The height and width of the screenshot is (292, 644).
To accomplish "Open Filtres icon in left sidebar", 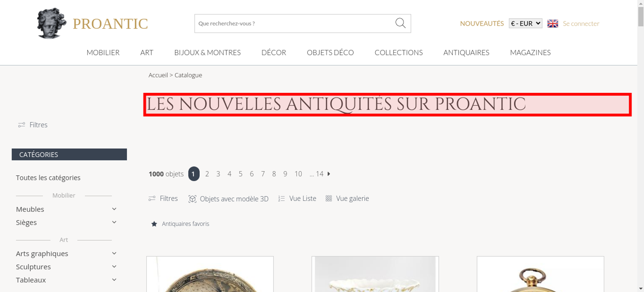I will click(22, 125).
